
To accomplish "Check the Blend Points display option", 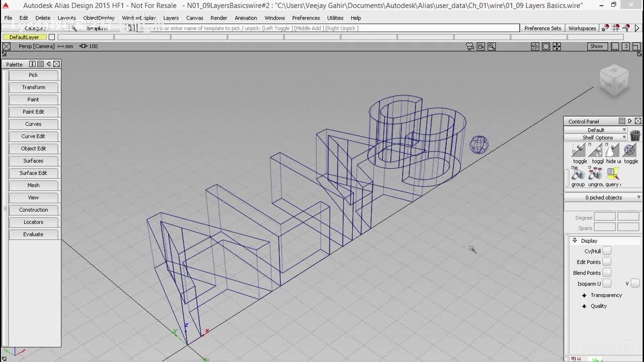I will pos(607,273).
